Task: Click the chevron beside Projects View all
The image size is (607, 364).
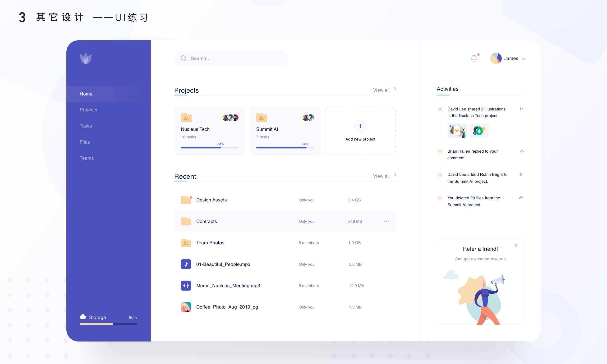Action: pyautogui.click(x=395, y=89)
